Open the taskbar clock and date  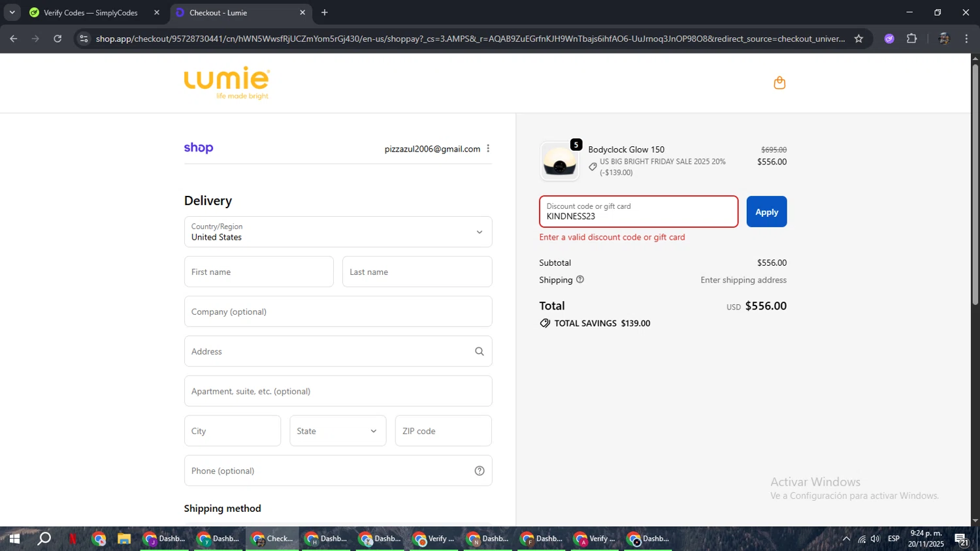click(926, 539)
